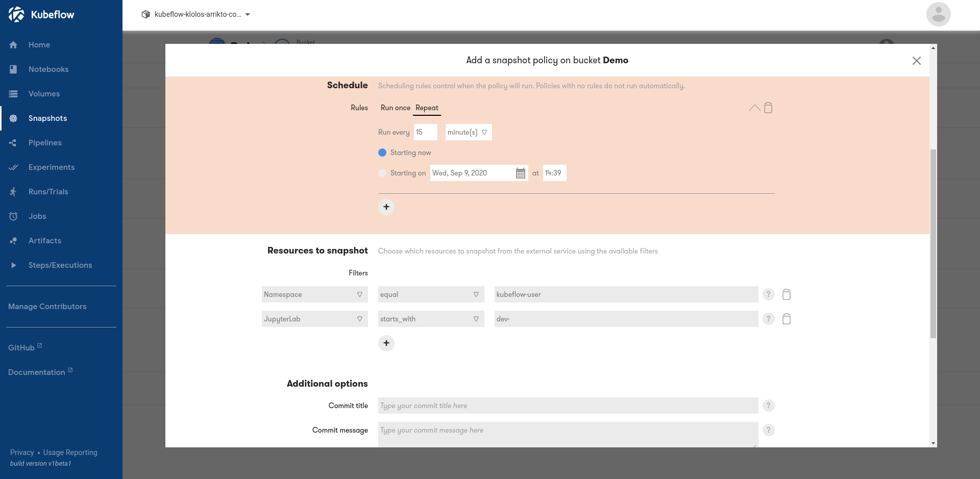Click the Home house icon in sidebar
The width and height of the screenshot is (980, 479).
click(x=13, y=45)
